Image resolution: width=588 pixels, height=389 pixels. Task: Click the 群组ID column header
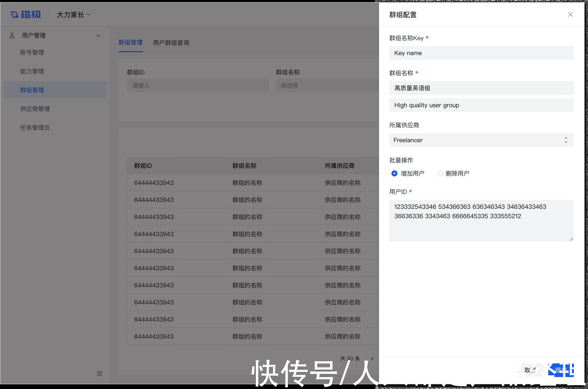[x=143, y=166]
